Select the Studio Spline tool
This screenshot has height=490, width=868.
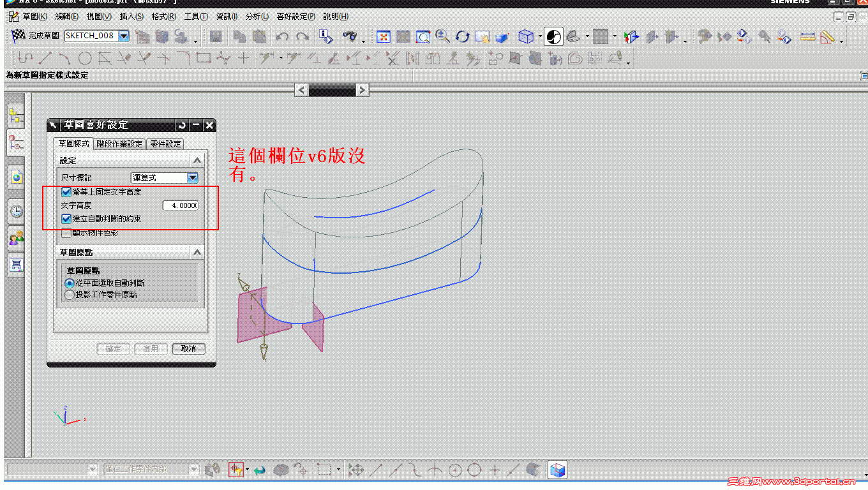(x=223, y=59)
